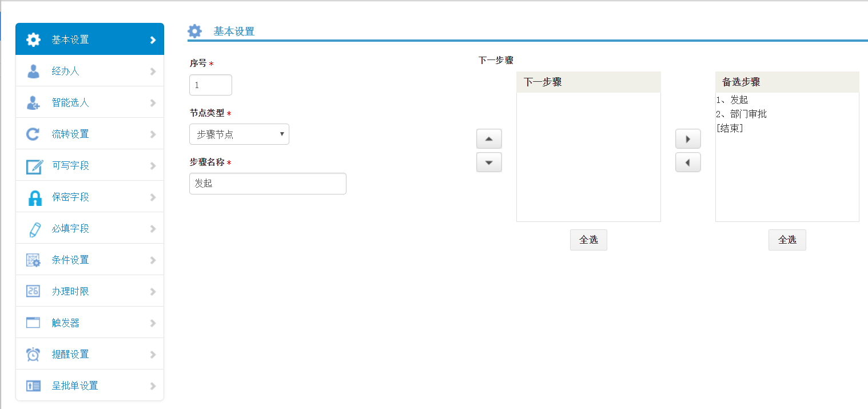Click the chevron on the 办理时限 row
The image size is (868, 409).
(x=153, y=292)
